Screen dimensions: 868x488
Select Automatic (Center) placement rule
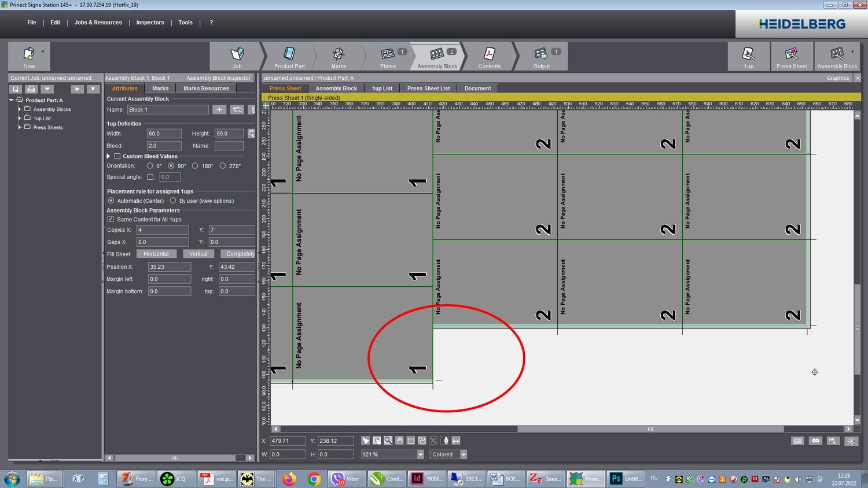pyautogui.click(x=111, y=201)
